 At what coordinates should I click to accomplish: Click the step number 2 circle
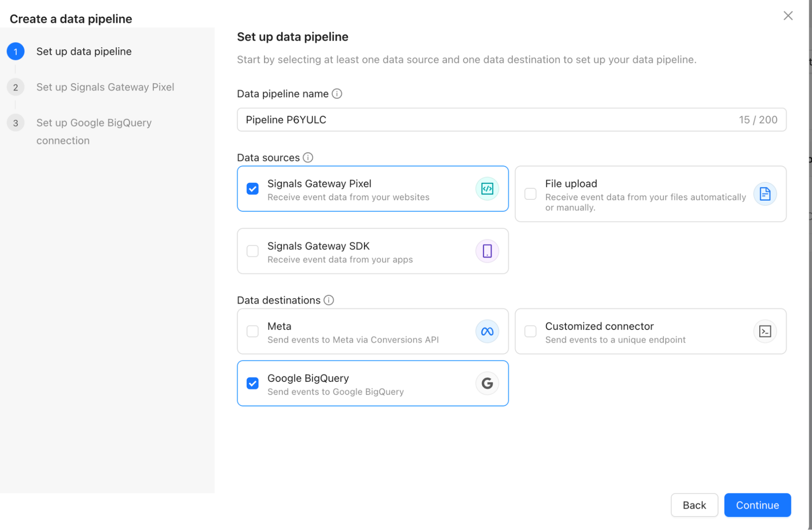(x=16, y=87)
